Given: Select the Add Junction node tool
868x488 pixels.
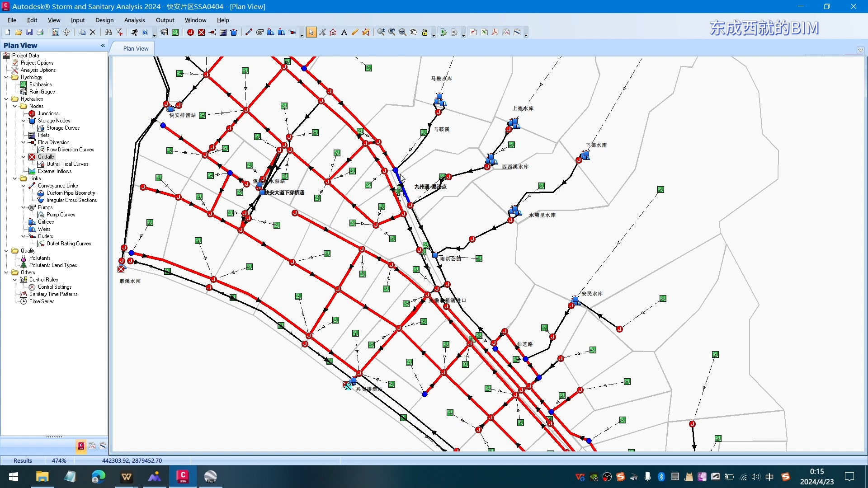Looking at the screenshot, I should click(x=190, y=32).
